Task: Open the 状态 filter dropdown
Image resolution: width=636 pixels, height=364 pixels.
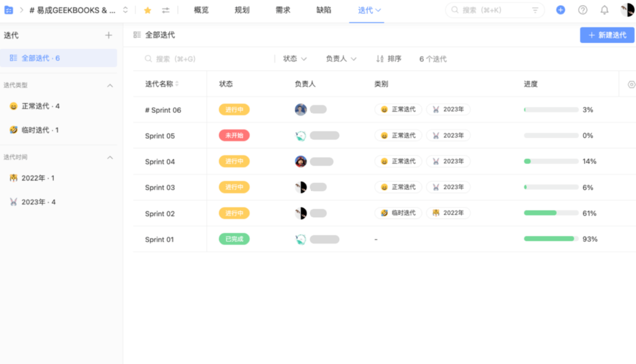Action: tap(294, 59)
